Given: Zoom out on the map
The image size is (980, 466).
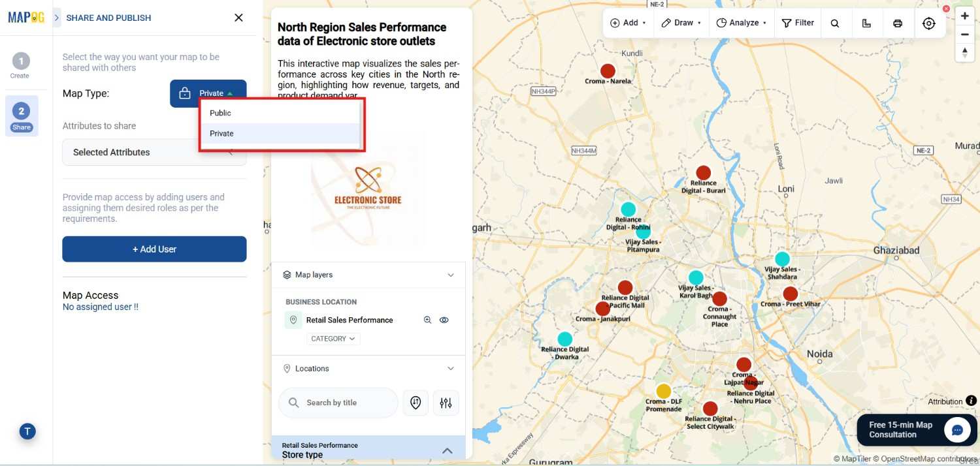Looking at the screenshot, I should pos(965,35).
